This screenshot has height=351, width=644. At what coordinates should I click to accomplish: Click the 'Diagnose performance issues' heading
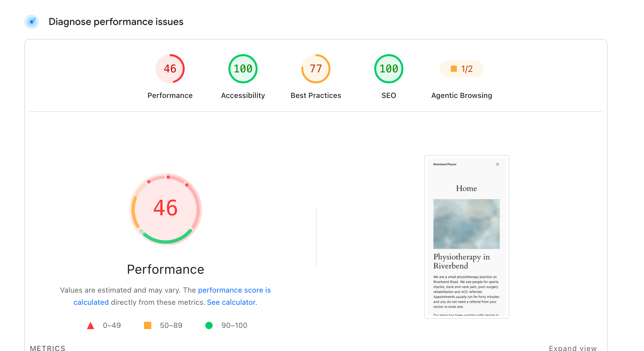pos(116,22)
